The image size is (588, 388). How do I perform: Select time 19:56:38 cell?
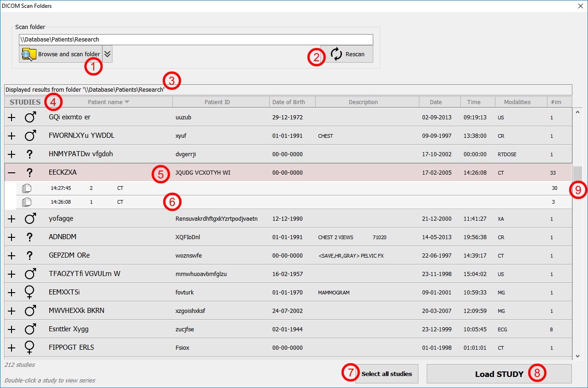475,237
